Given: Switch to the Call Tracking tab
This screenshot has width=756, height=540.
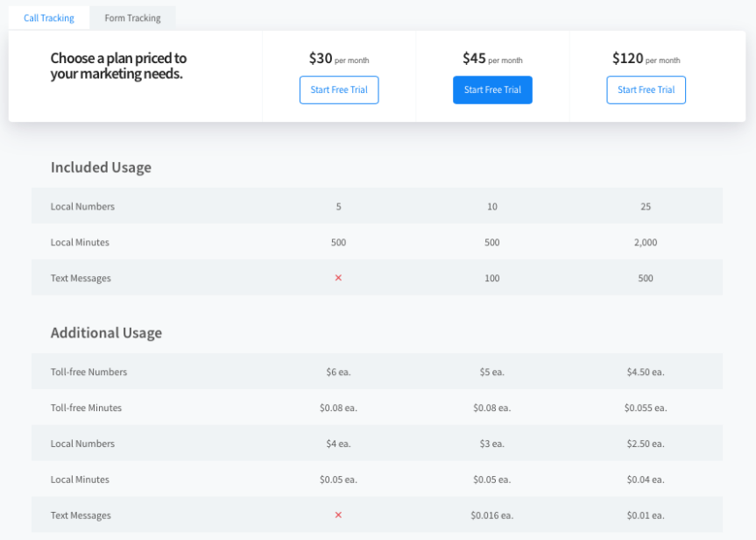Looking at the screenshot, I should (48, 17).
